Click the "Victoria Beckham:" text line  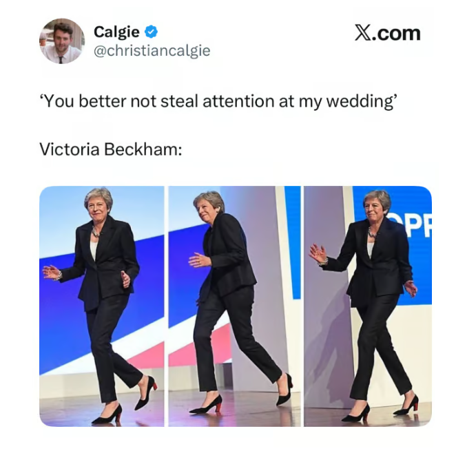point(111,149)
